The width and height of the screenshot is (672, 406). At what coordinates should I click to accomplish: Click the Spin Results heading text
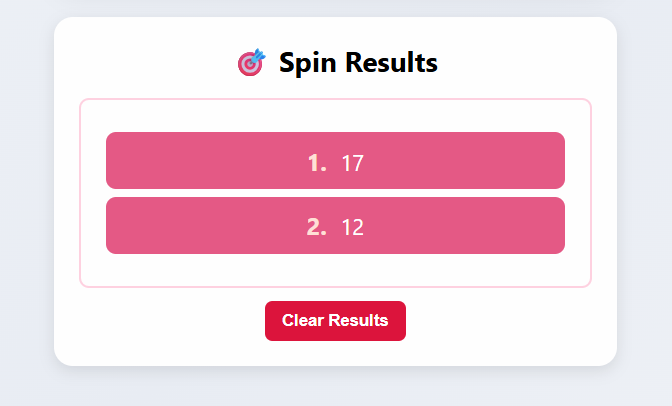pyautogui.click(x=358, y=63)
